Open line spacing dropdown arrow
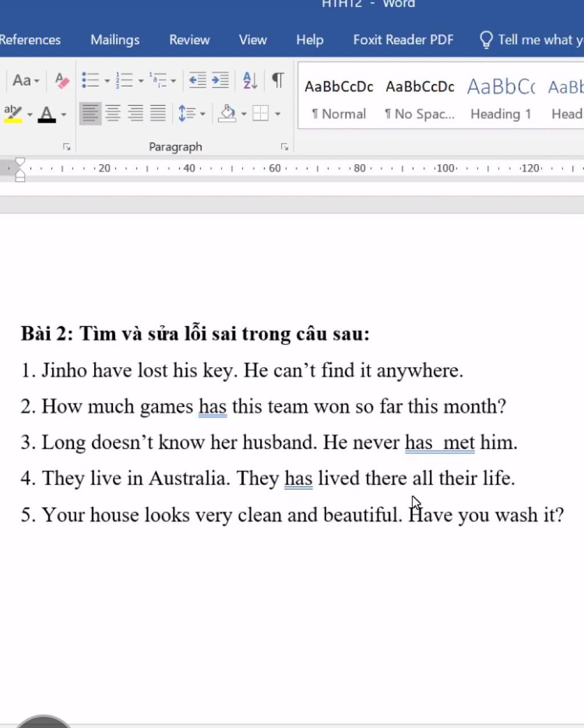 point(202,114)
